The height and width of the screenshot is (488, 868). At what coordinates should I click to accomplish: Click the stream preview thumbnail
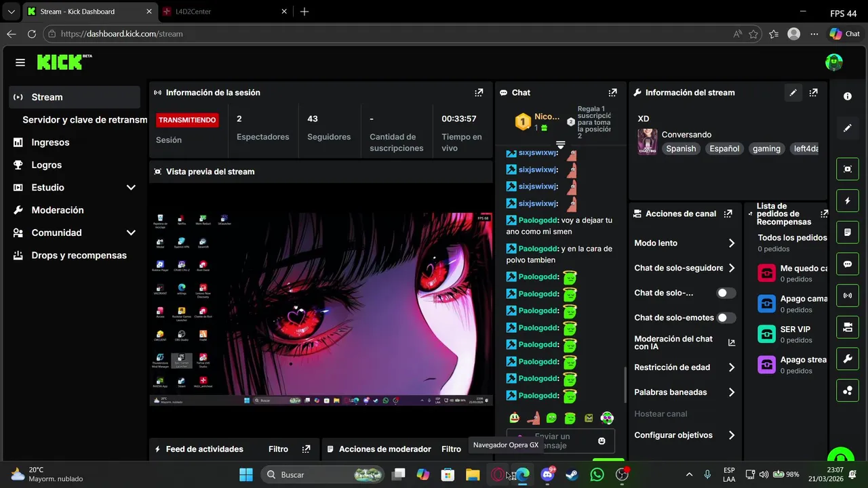pyautogui.click(x=321, y=308)
